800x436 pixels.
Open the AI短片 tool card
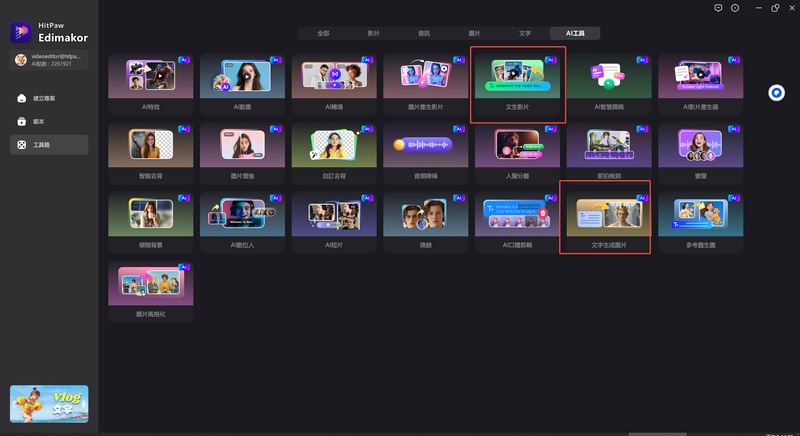click(x=334, y=223)
